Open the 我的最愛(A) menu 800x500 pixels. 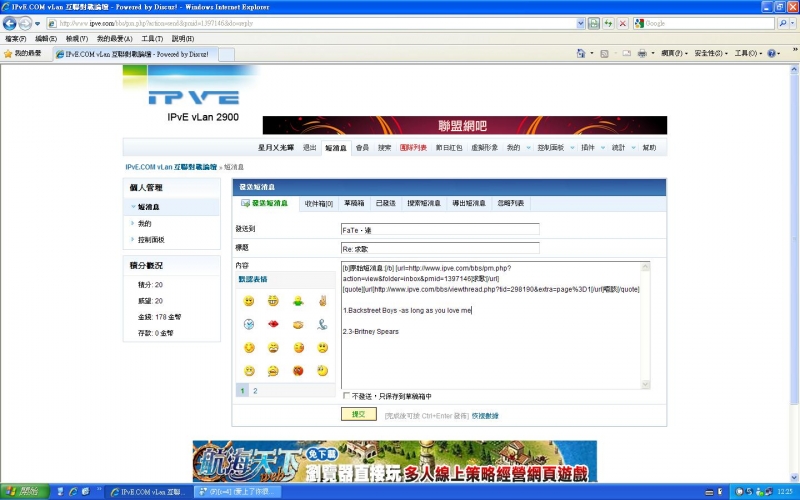(115, 39)
